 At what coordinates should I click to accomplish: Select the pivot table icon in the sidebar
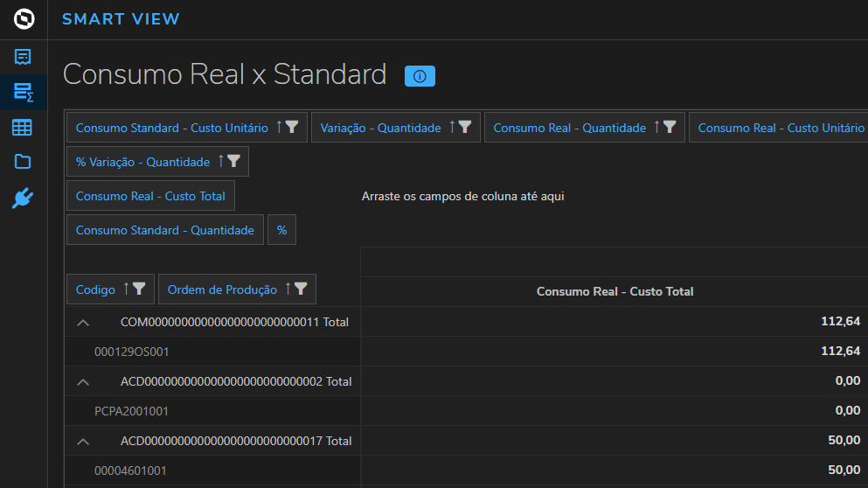click(23, 92)
